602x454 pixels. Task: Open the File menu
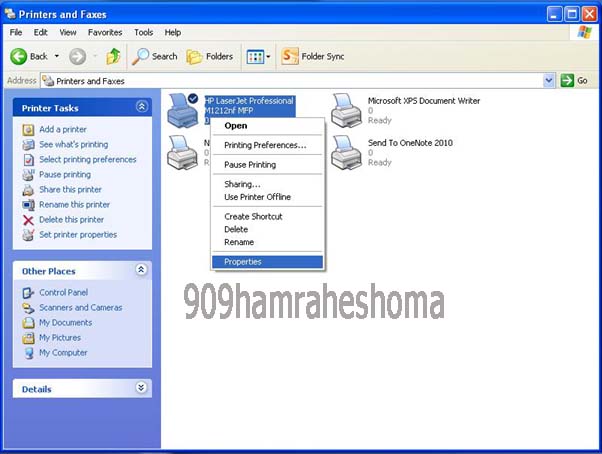point(16,33)
